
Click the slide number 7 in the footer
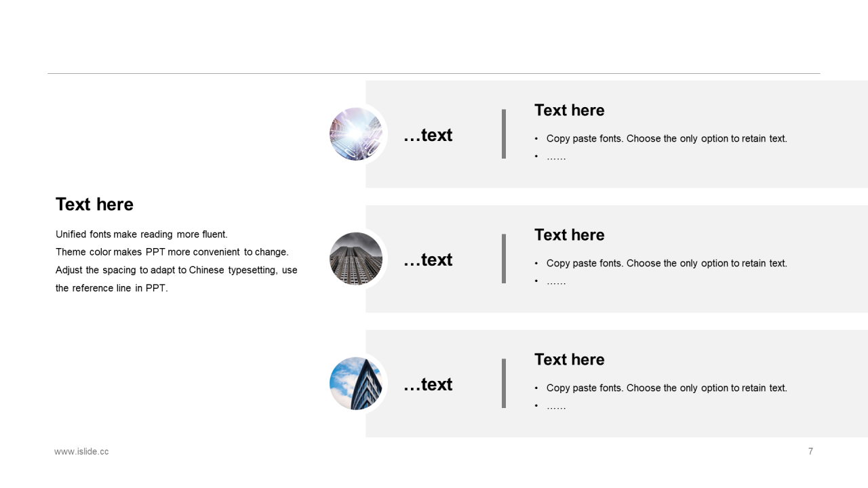(810, 451)
